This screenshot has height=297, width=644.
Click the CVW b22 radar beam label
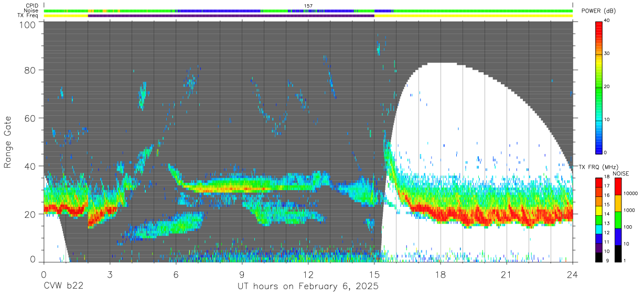(63, 287)
